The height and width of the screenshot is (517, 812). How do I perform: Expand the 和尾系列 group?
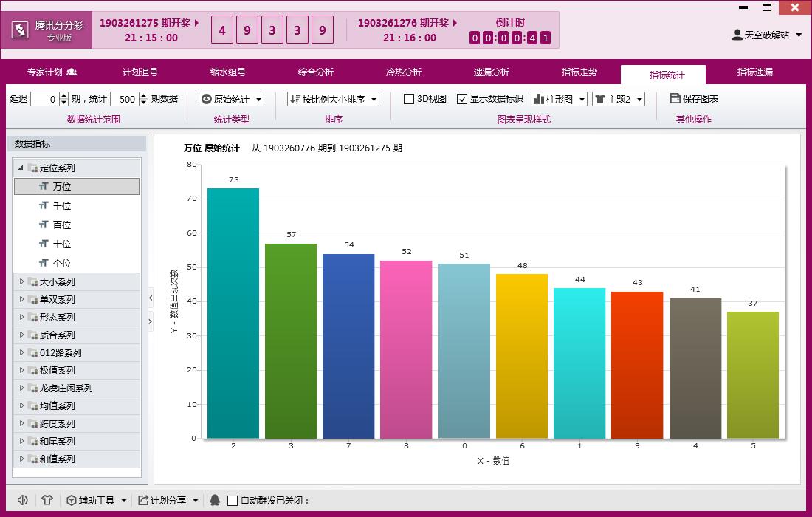pos(21,442)
